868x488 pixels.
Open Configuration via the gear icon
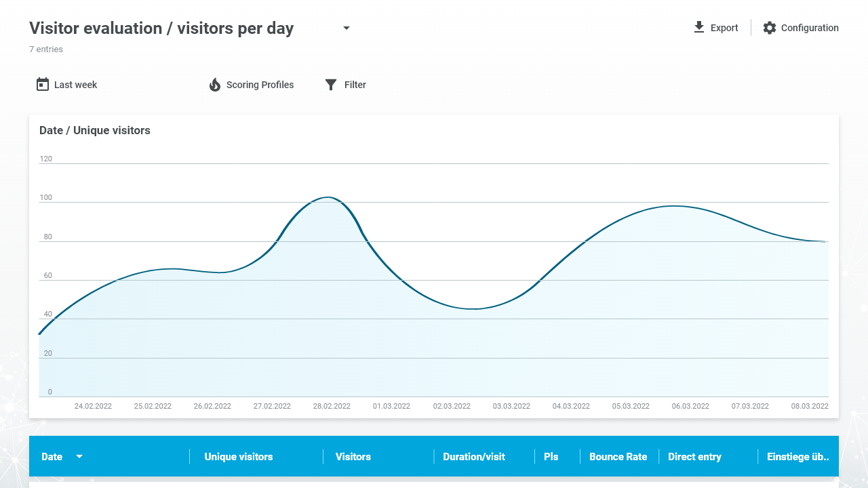coord(770,28)
